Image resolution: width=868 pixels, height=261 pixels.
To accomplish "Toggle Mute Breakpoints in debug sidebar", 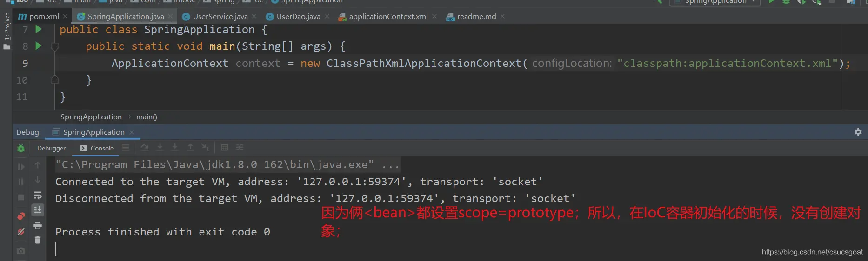I will coord(21,232).
